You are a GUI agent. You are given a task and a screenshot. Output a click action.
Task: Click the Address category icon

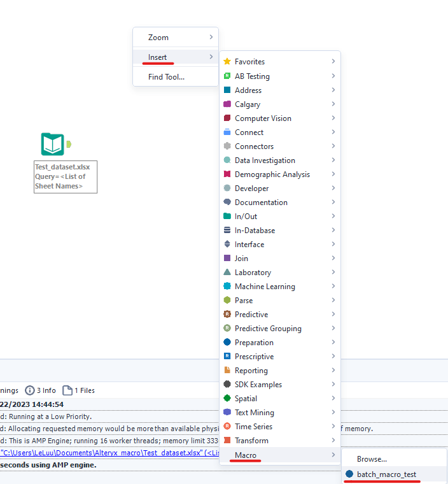[x=227, y=90]
